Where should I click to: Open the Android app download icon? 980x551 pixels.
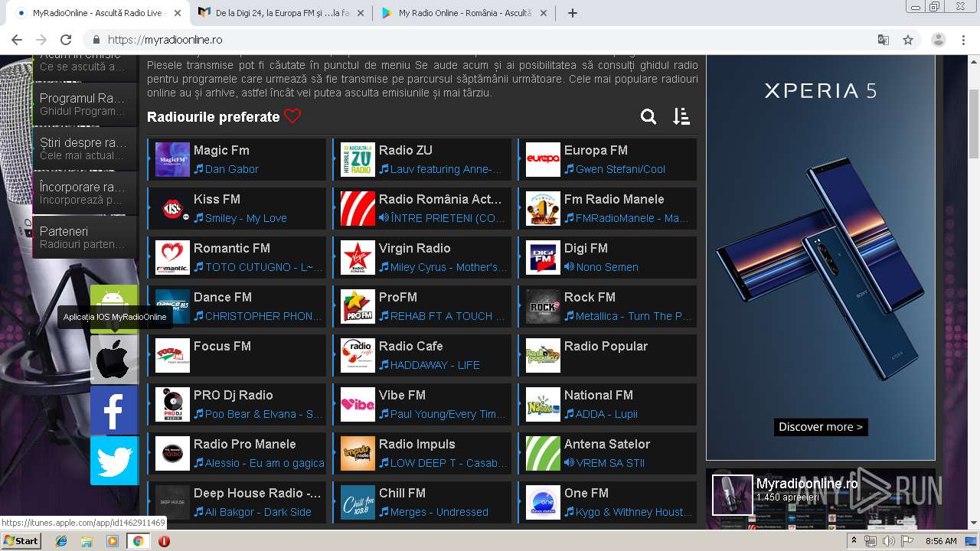tap(114, 308)
